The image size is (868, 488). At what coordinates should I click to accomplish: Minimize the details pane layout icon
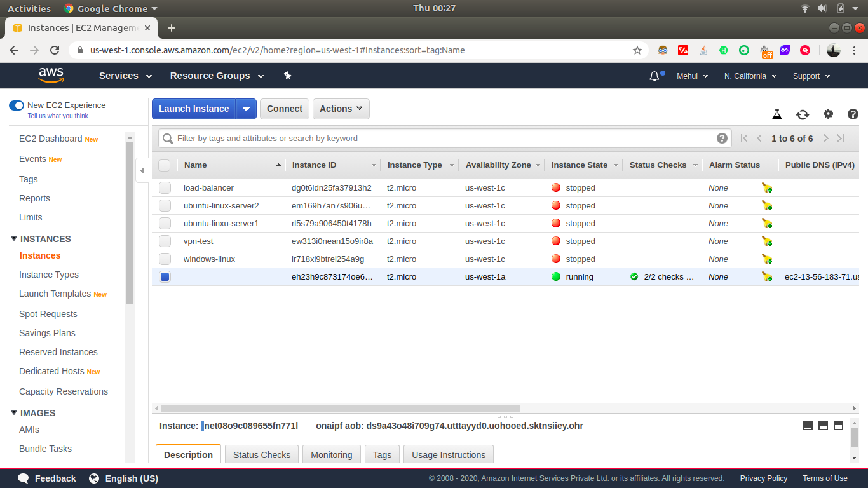[808, 426]
